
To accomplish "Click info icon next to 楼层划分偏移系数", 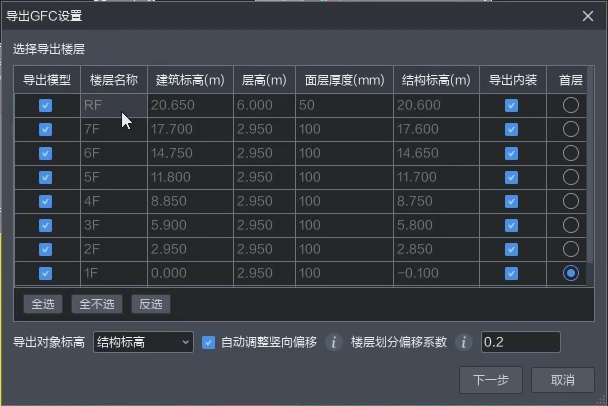I will coord(464,342).
